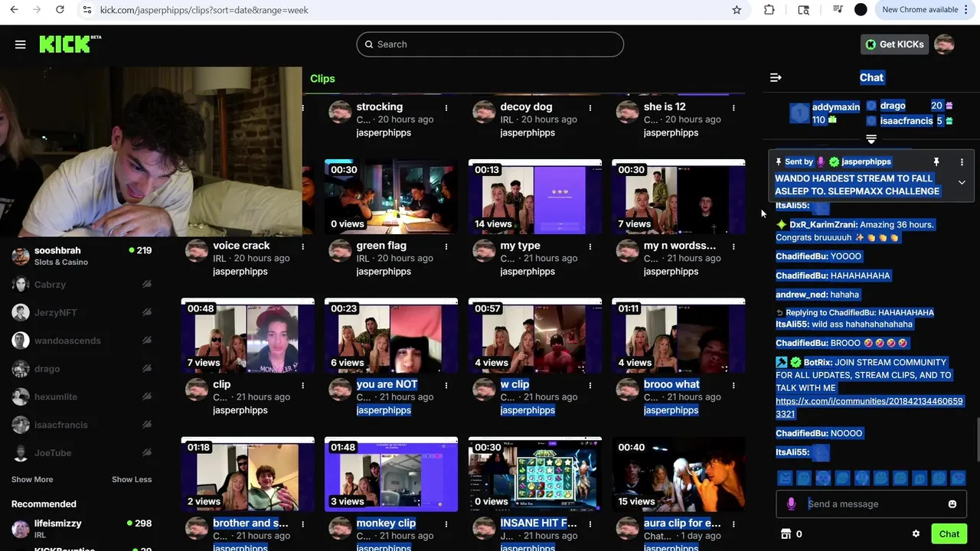Viewport: 980px width, 551px height.
Task: Open the chat shop icon
Action: coord(786,534)
